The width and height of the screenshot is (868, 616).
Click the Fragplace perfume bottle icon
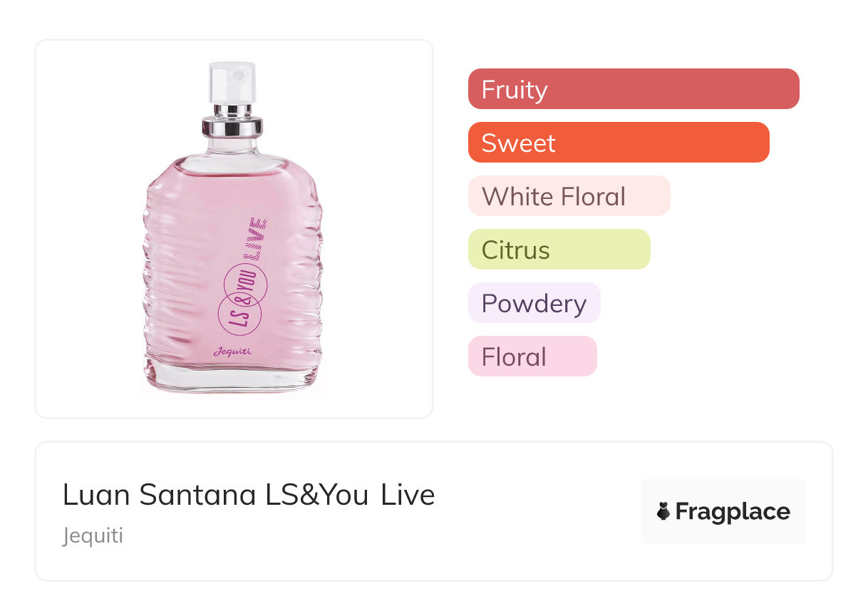point(663,511)
